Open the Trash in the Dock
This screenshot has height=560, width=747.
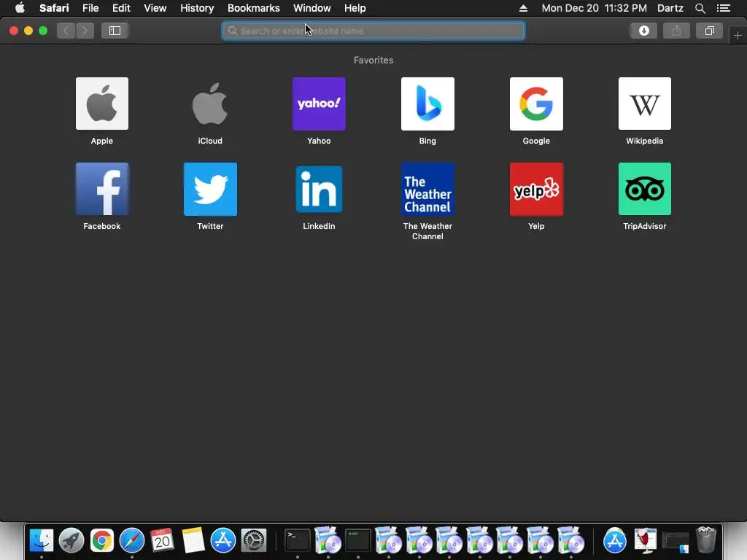[706, 540]
